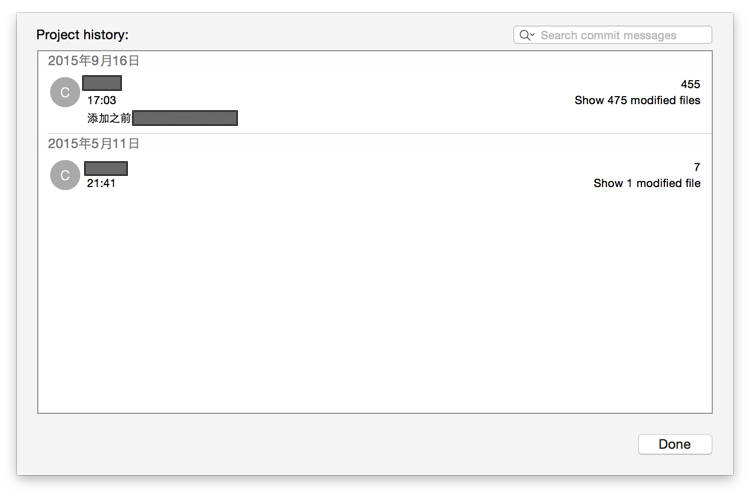
Task: Click the 21:41 commit timestamp
Action: point(101,184)
